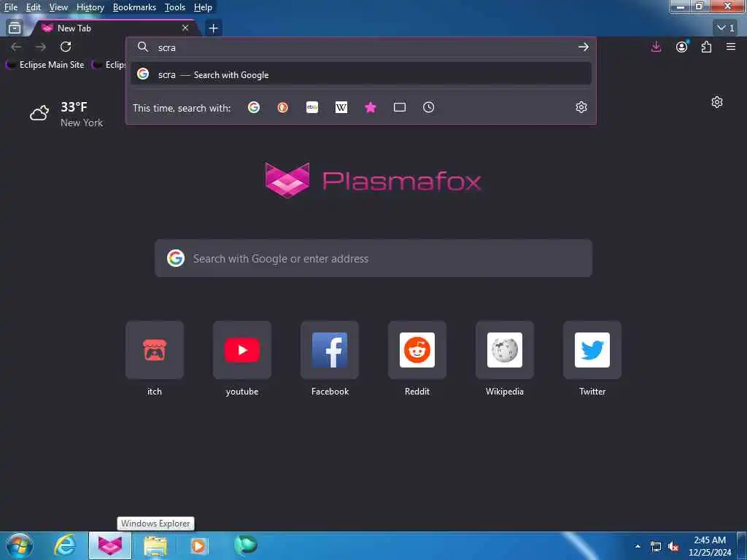The image size is (747, 560).
Task: Search history with the clock icon
Action: click(428, 107)
